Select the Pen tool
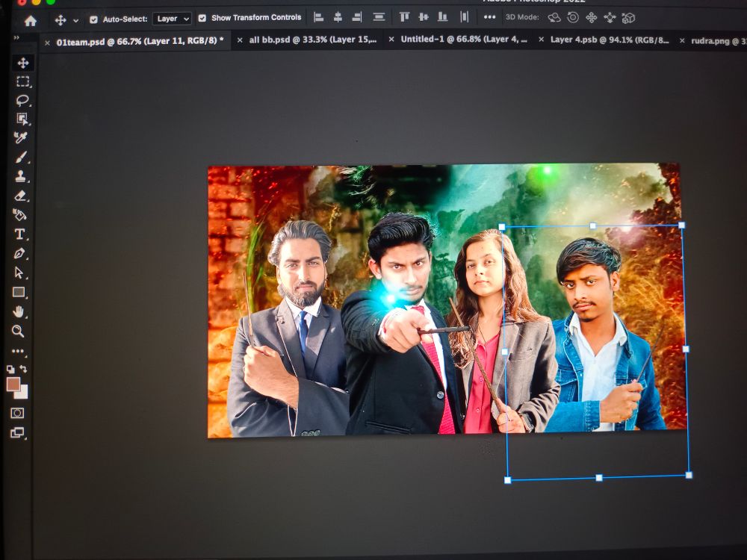Viewport: 747px width, 560px height. 19,253
